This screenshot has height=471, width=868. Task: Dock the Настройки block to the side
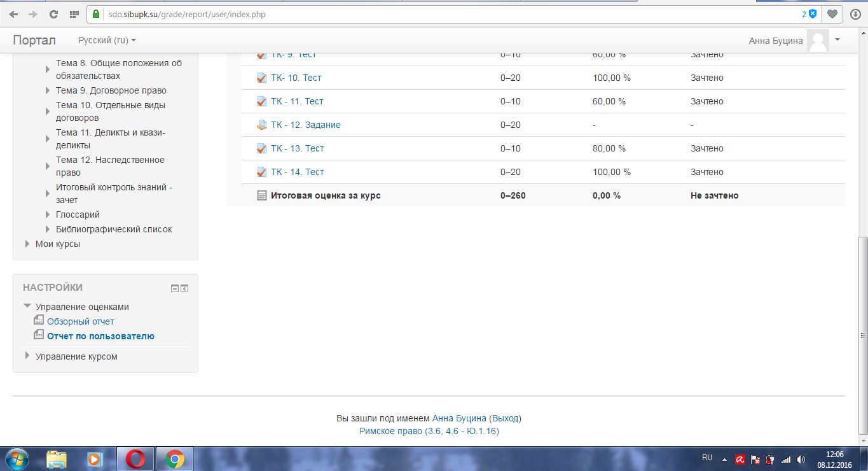click(x=184, y=288)
